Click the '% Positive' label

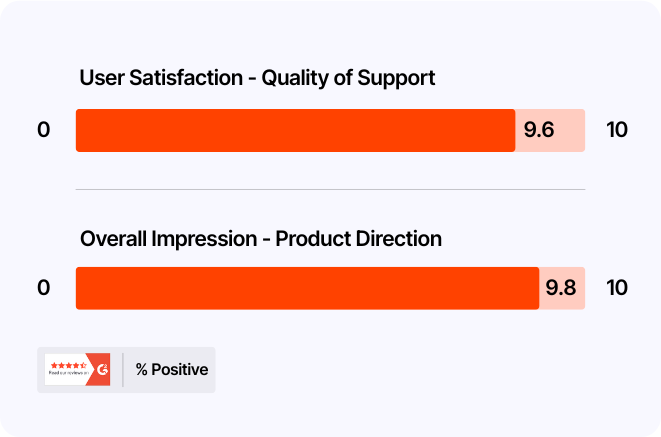pyautogui.click(x=172, y=370)
